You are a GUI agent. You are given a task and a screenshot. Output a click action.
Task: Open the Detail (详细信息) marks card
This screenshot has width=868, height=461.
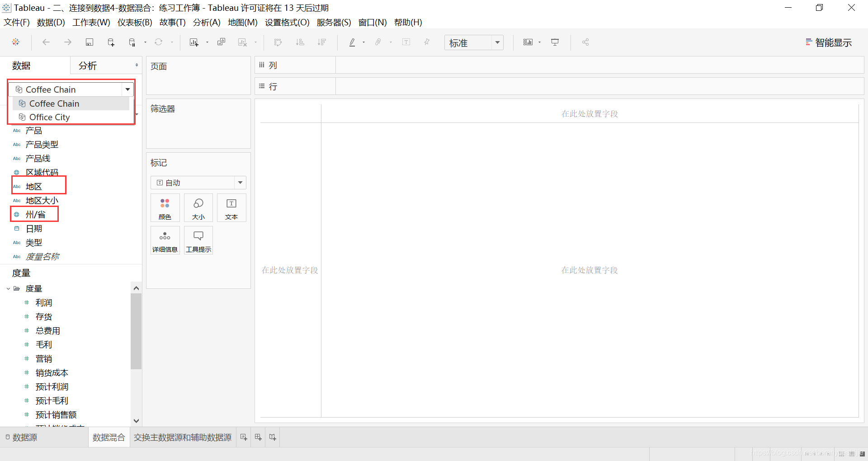click(x=165, y=240)
